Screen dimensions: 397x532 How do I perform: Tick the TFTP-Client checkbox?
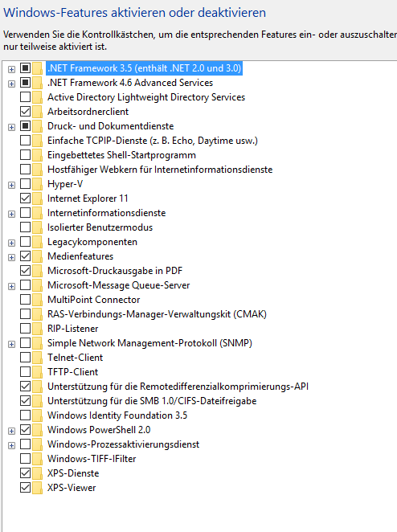pos(26,372)
